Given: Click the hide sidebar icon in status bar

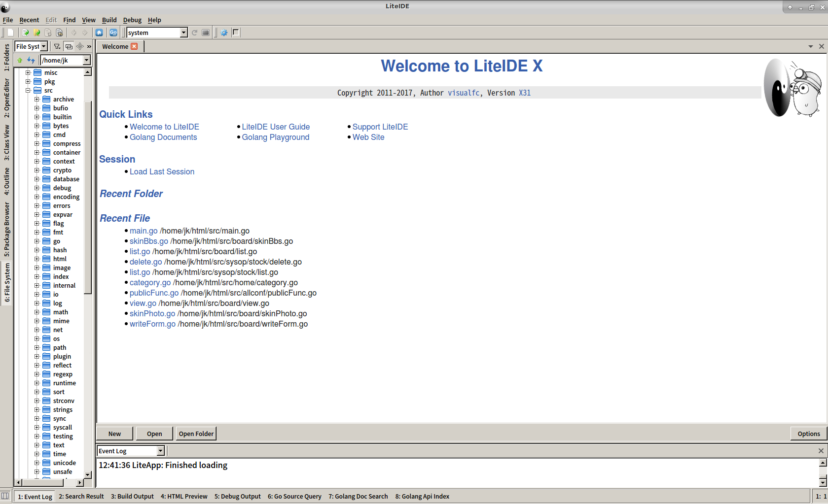Looking at the screenshot, I should (5, 496).
